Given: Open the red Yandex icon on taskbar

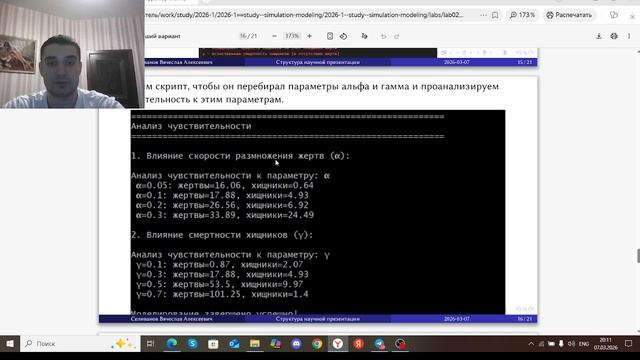Looking at the screenshot, I should (x=358, y=344).
